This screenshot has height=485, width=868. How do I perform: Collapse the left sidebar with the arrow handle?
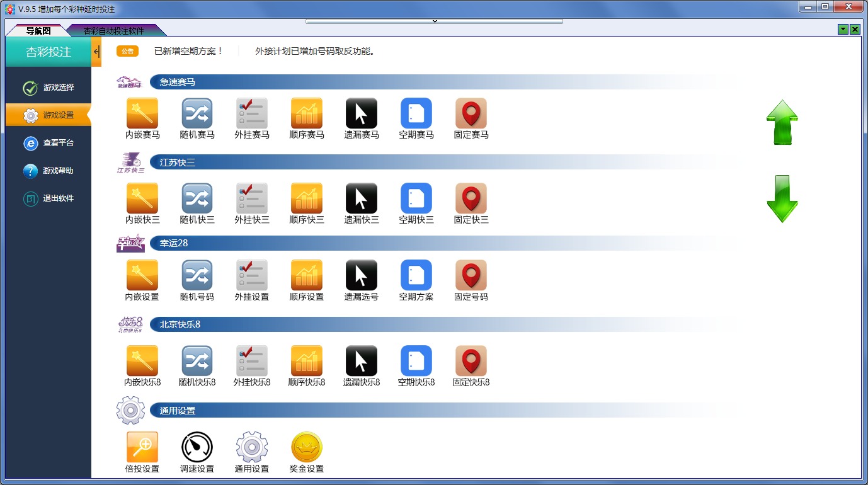click(96, 52)
